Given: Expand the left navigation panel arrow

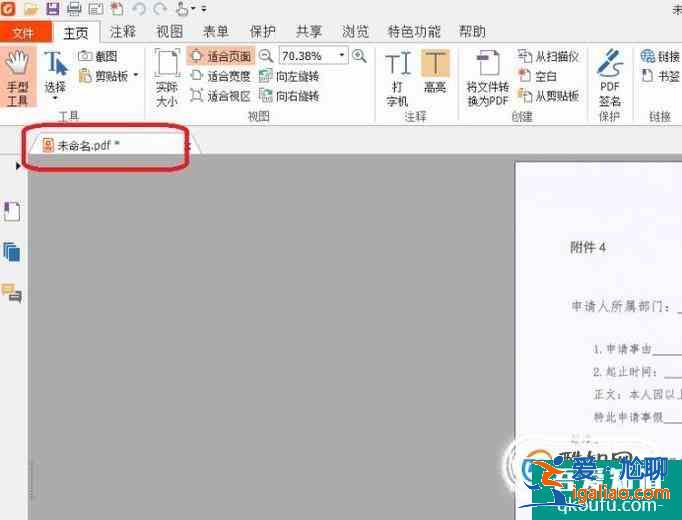Looking at the screenshot, I should tap(17, 166).
